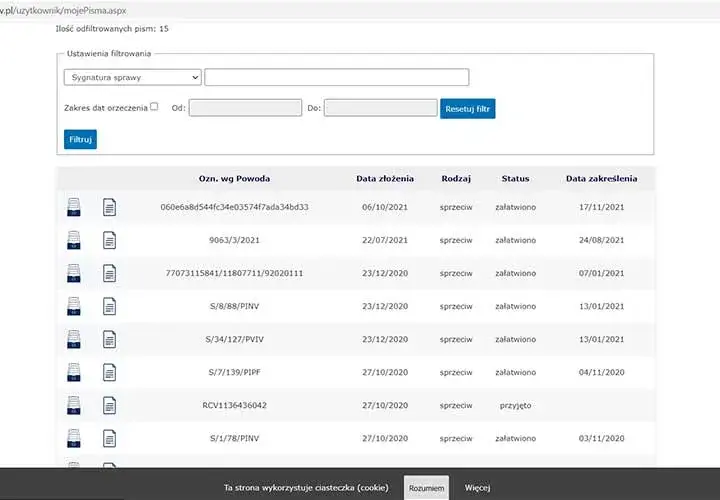Open case file icon for 060e6a8d544fc34e03574f7ada34bd33 row
Image resolution: width=720 pixels, height=500 pixels.
point(73,207)
